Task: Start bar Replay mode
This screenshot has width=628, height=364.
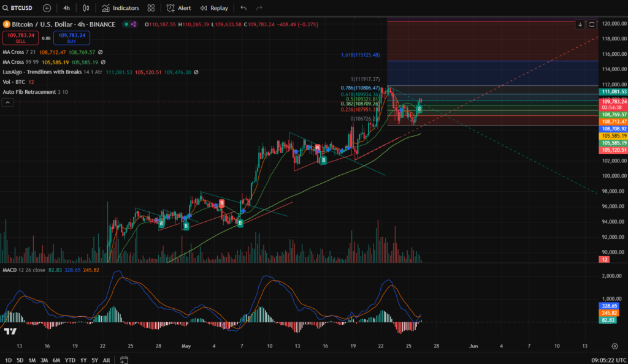Action: tap(214, 8)
